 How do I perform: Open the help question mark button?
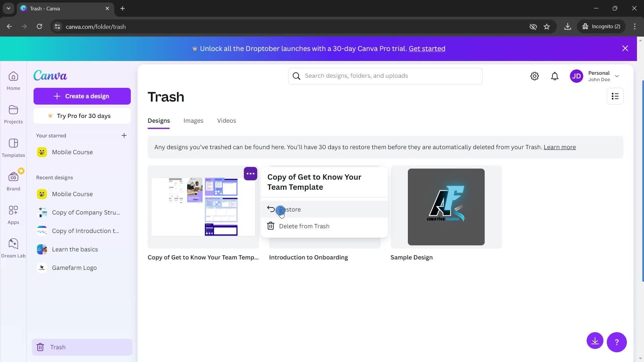coord(617,342)
